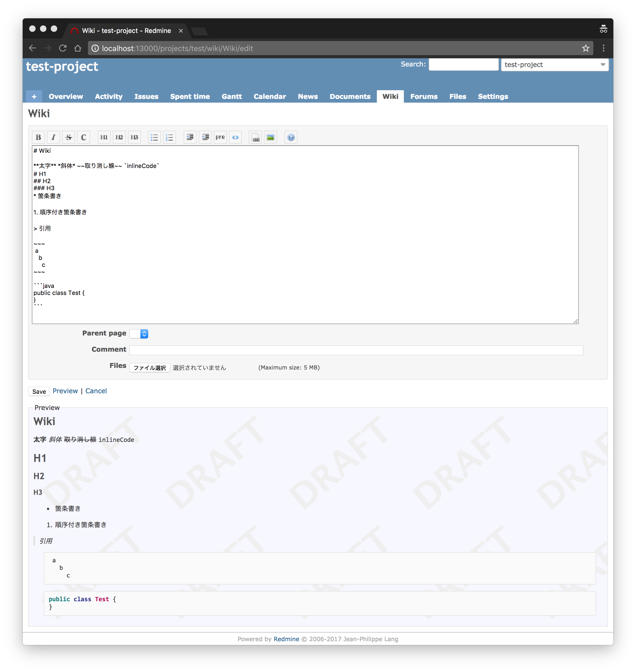The image size is (636, 672).
Task: Insert image using picture icon
Action: tap(270, 137)
